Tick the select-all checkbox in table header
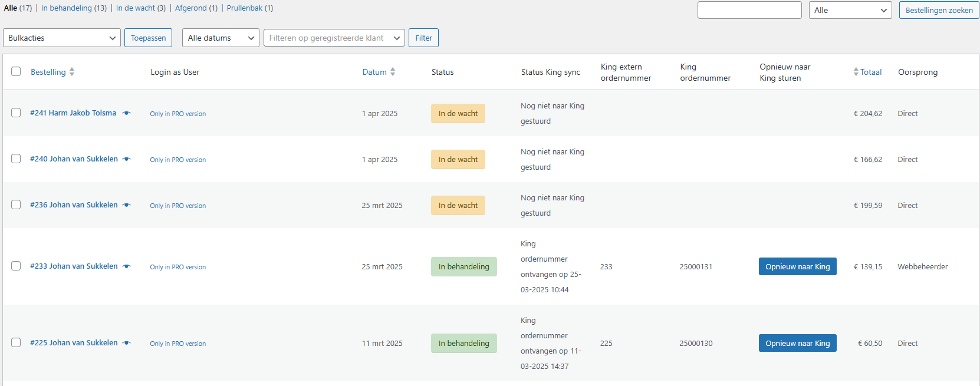This screenshot has width=980, height=386. click(16, 71)
